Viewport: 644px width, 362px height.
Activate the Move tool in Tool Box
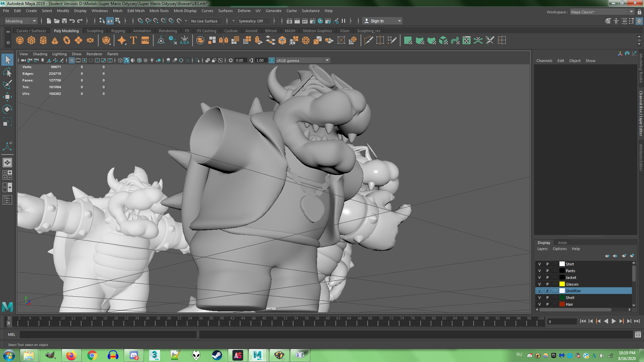click(x=7, y=97)
